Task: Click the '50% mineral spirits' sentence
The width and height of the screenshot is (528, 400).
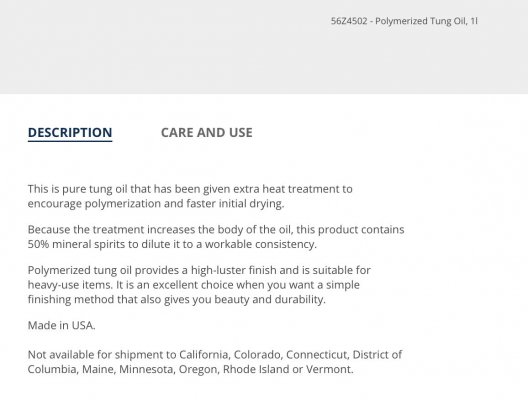Action: 172,244
